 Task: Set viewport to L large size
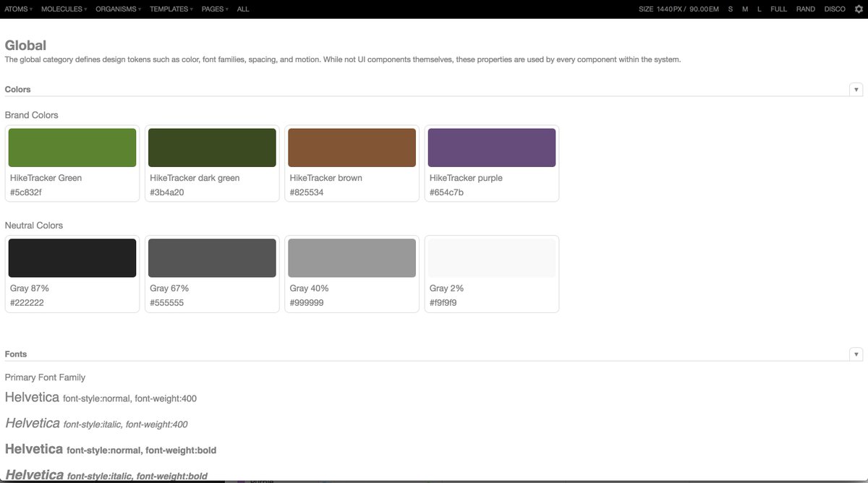(759, 9)
